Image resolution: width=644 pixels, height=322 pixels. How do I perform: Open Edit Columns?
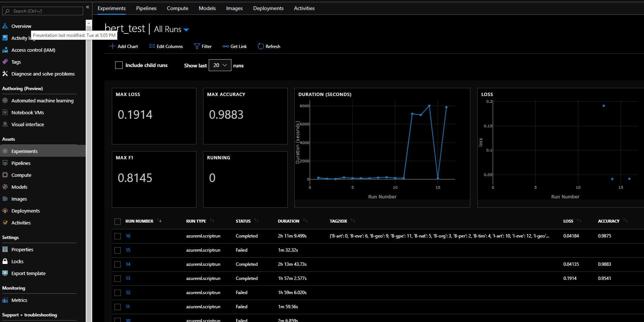[x=166, y=46]
